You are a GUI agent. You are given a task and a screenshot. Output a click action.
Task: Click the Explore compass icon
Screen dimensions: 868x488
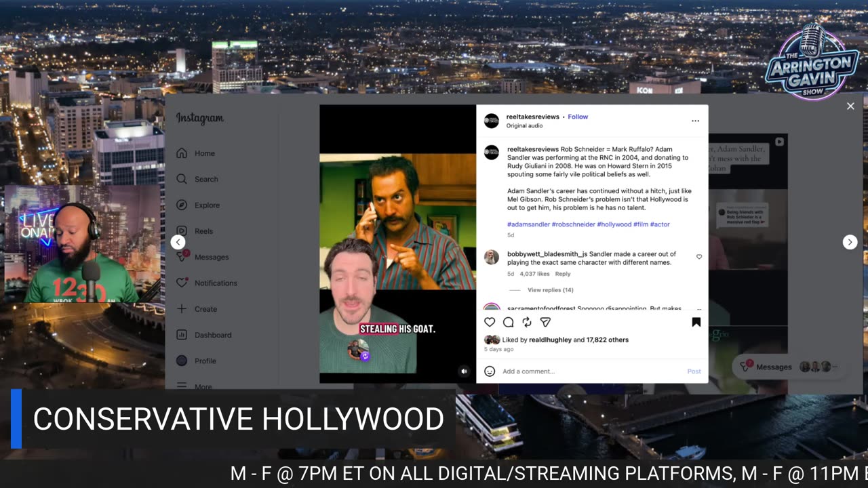pos(182,205)
